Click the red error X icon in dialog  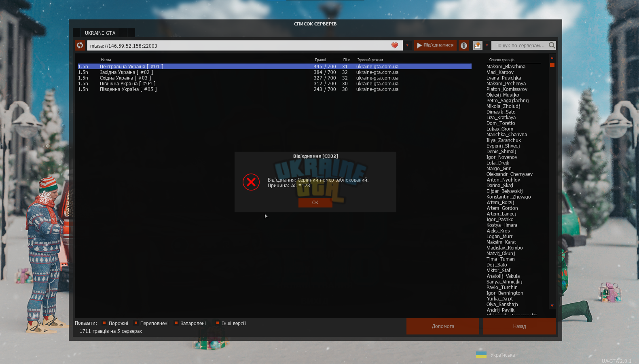tap(251, 182)
